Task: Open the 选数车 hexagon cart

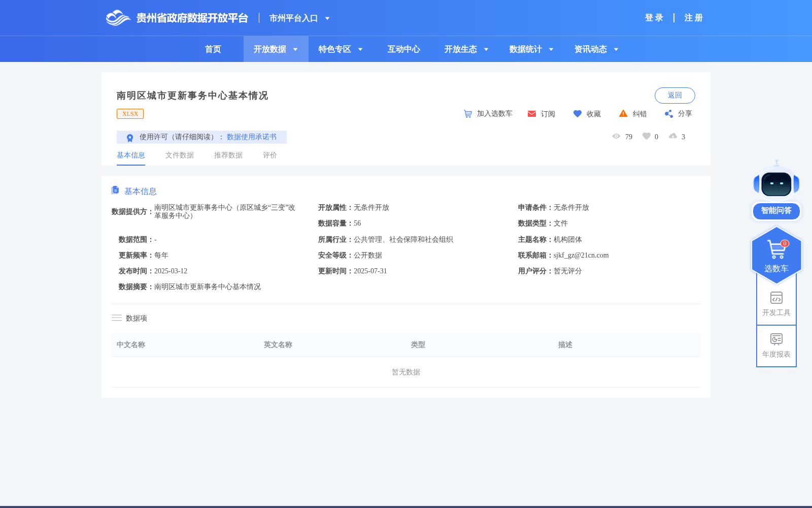Action: click(x=776, y=256)
